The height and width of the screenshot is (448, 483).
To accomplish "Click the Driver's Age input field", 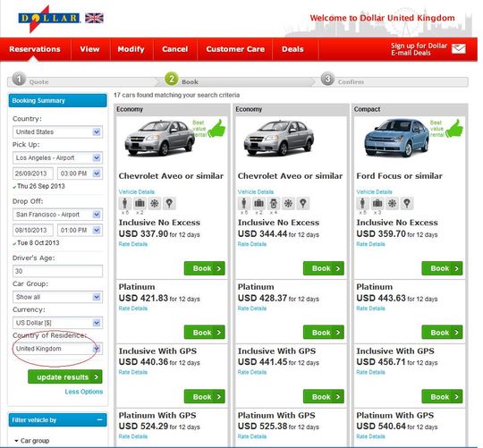I will coord(57,271).
